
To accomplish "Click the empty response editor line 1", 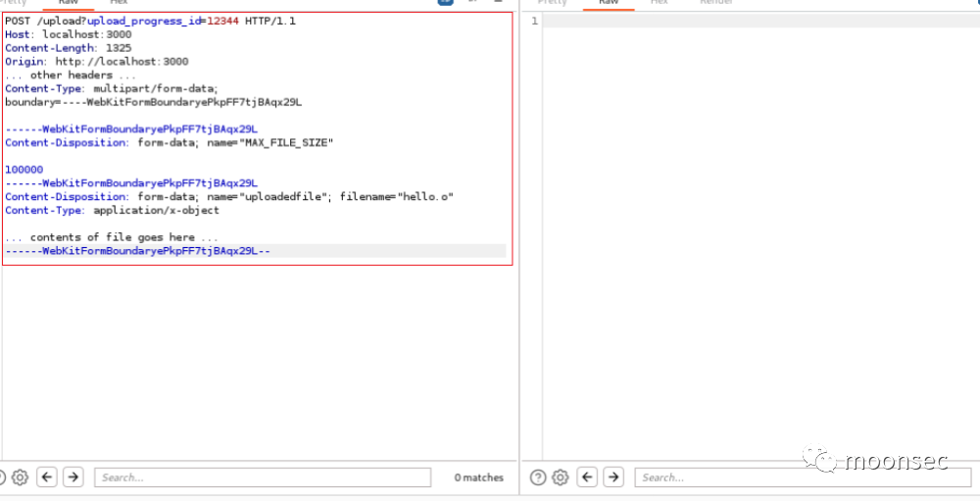I will click(761, 22).
